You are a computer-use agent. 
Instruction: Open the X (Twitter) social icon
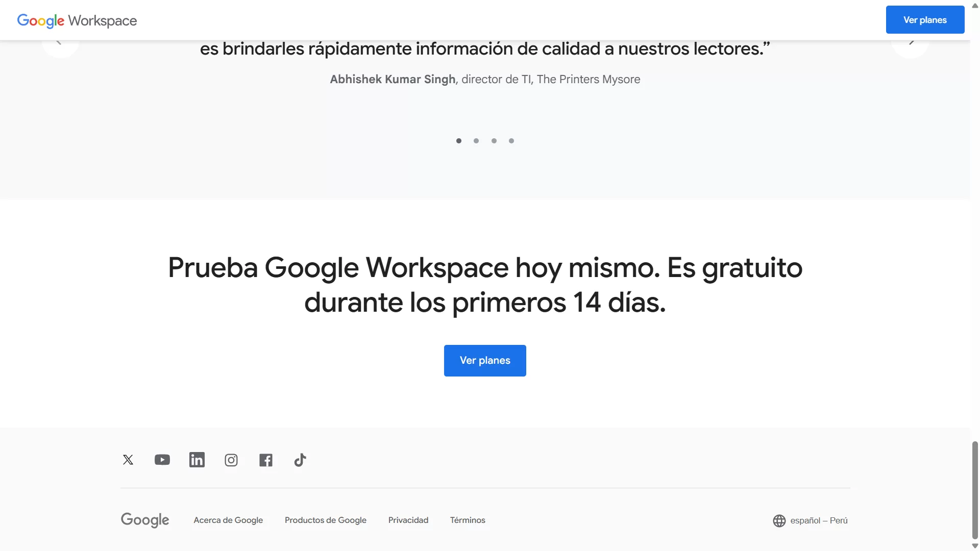pyautogui.click(x=128, y=460)
